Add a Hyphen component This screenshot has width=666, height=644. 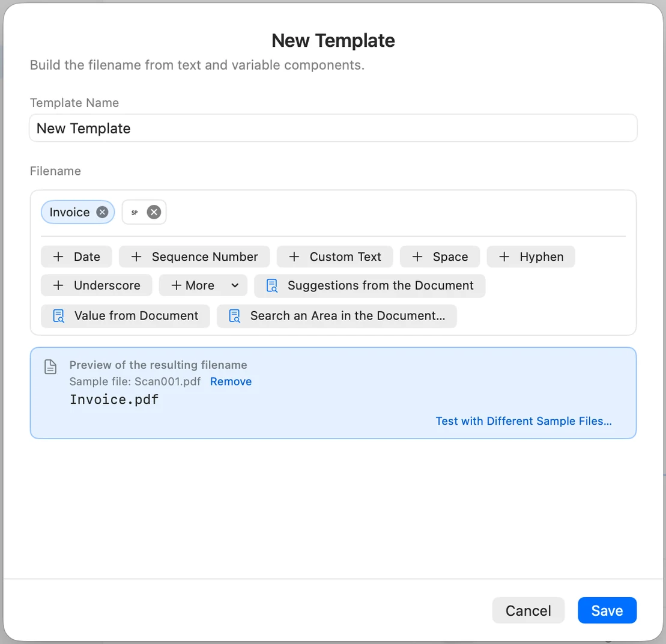tap(531, 257)
